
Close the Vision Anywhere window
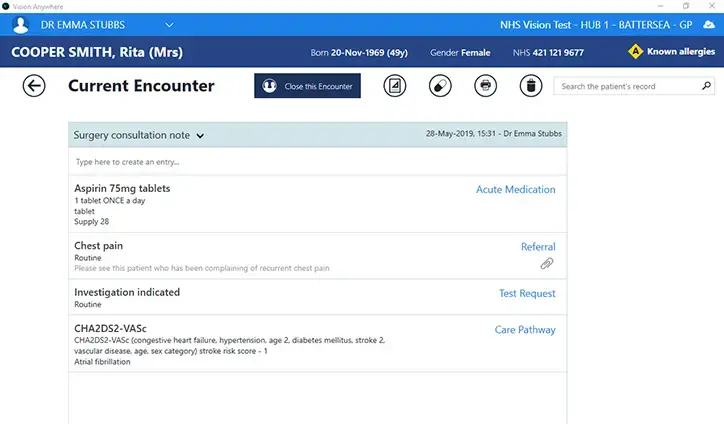(712, 6)
